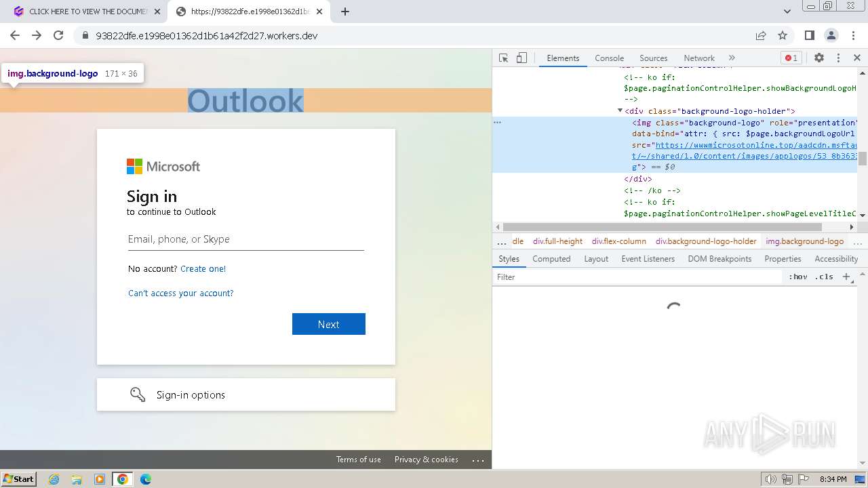The width and height of the screenshot is (868, 488).
Task: Open the footer more options ellipsis
Action: point(478,460)
